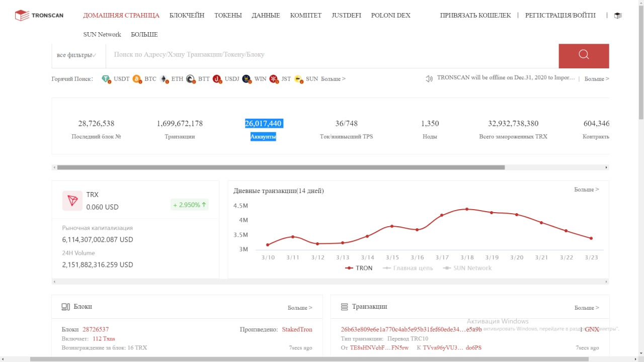Go to ДОМАШНЯЯ СТРАНИЦА
Image resolution: width=644 pixels, height=362 pixels.
pos(121,16)
